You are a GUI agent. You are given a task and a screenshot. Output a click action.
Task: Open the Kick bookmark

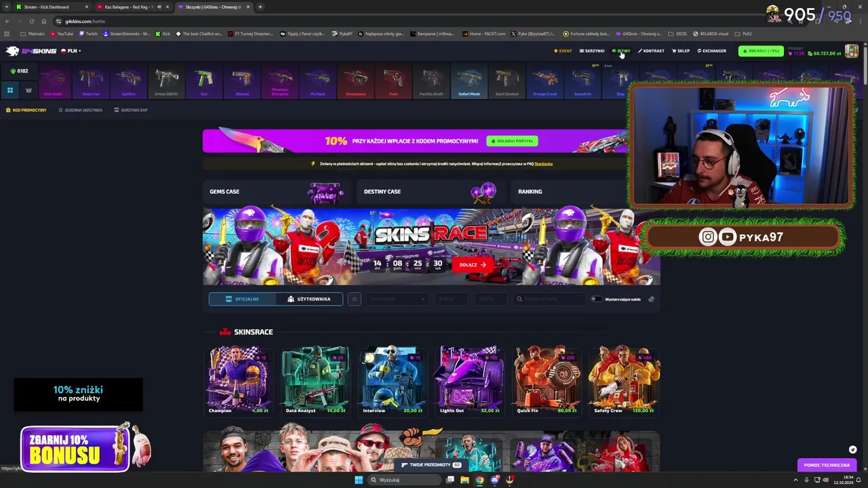163,34
